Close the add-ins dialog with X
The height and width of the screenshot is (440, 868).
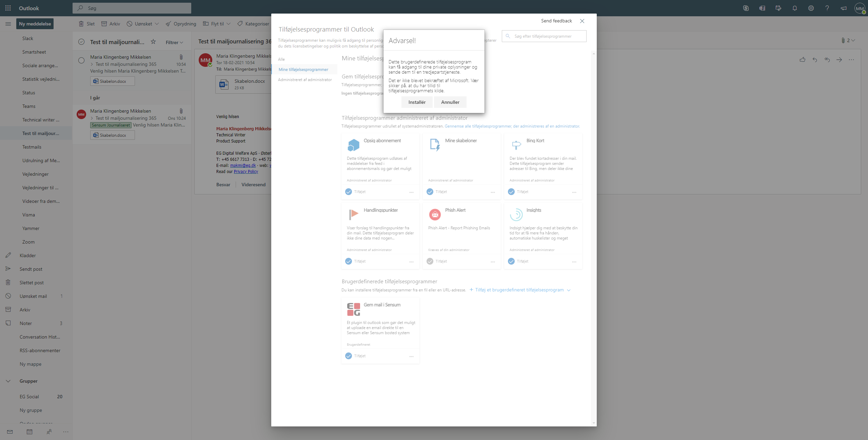(582, 21)
